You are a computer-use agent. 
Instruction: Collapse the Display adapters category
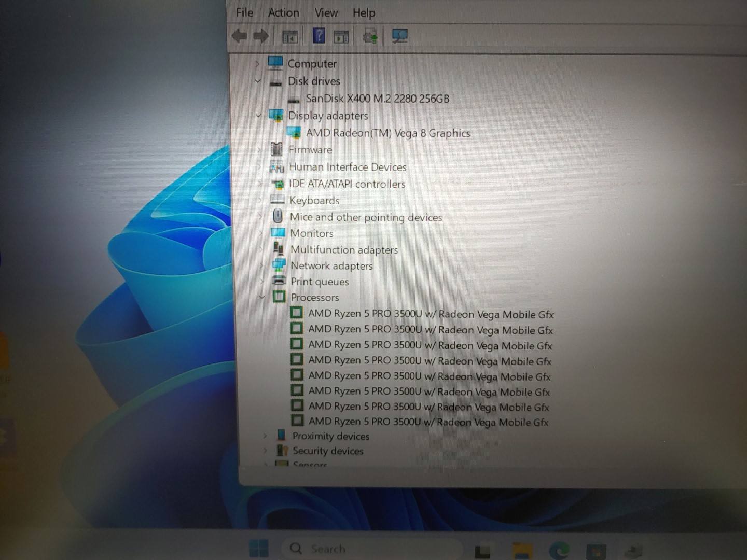[258, 115]
